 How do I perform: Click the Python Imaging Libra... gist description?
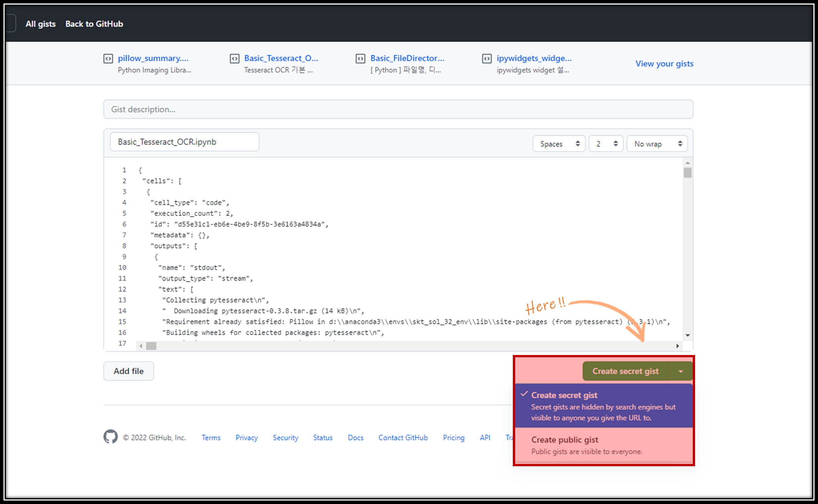[155, 70]
